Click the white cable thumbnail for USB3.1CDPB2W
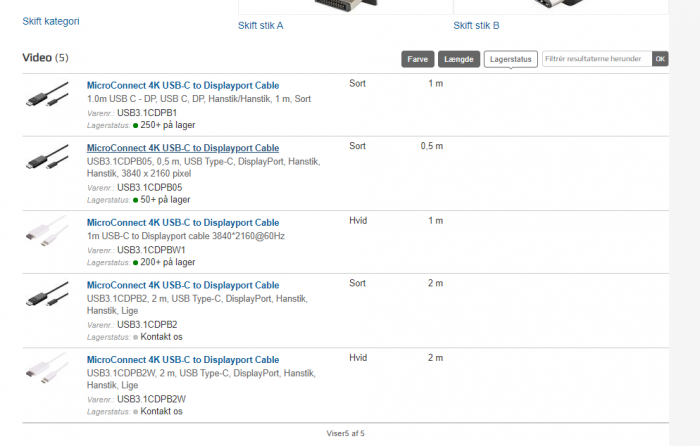 (x=47, y=369)
